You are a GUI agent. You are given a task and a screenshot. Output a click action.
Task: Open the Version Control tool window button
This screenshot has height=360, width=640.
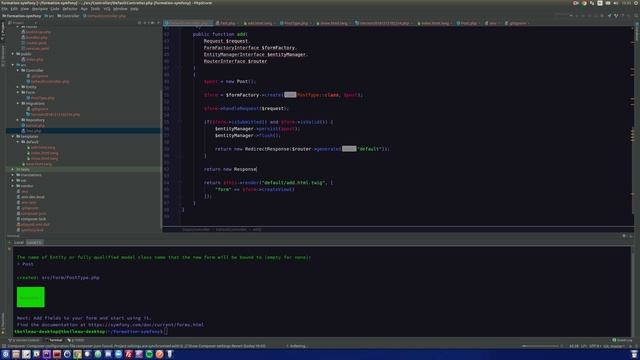click(25, 340)
